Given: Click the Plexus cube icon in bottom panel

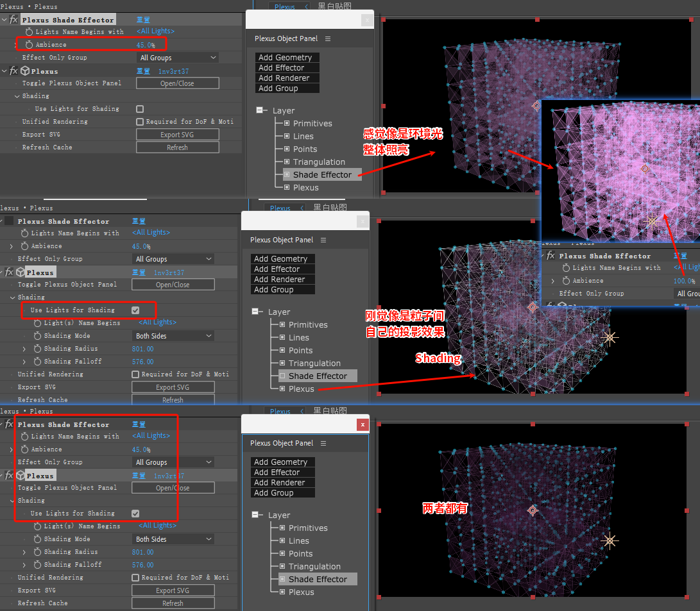Looking at the screenshot, I should (x=21, y=476).
